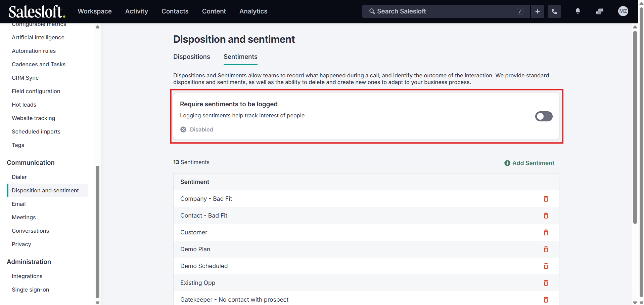Viewport: 644px width, 305px height.
Task: Open Conversations settings
Action: [x=30, y=231]
